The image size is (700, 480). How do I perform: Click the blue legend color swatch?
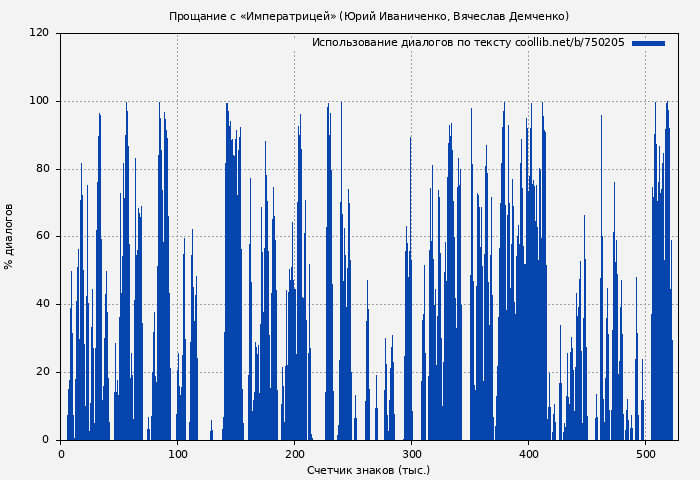tap(648, 43)
